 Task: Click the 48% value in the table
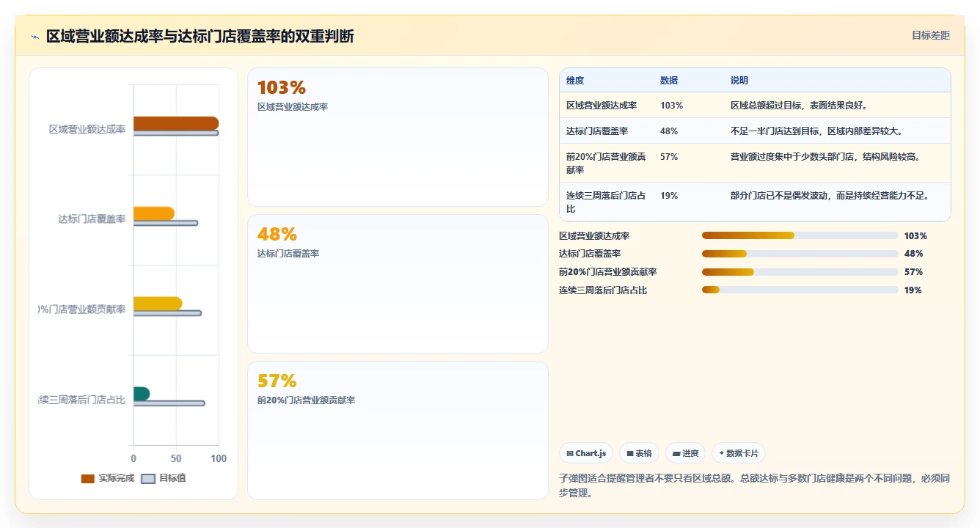click(x=669, y=131)
